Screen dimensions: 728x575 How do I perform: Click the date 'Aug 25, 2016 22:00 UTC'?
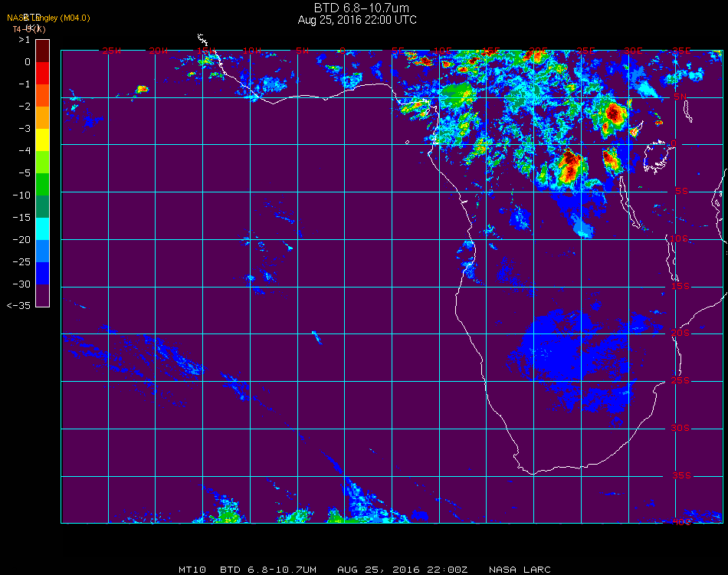coord(357,20)
